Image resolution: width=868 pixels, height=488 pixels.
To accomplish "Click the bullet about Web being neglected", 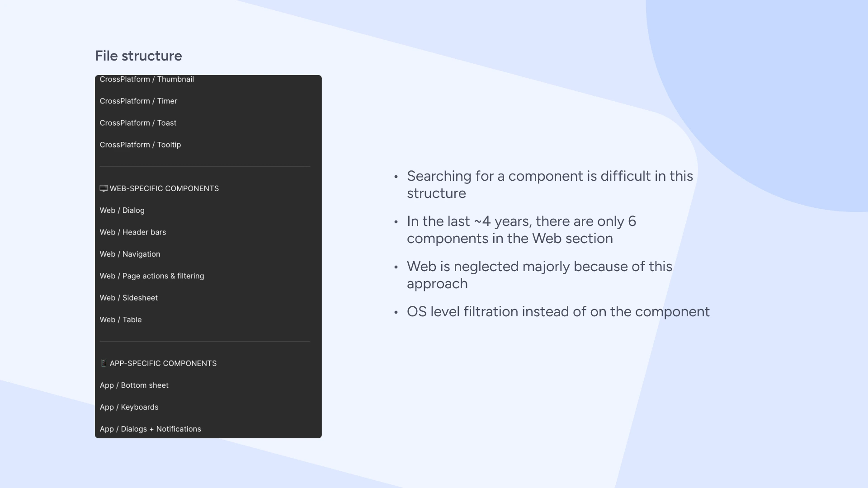I will coord(540,275).
